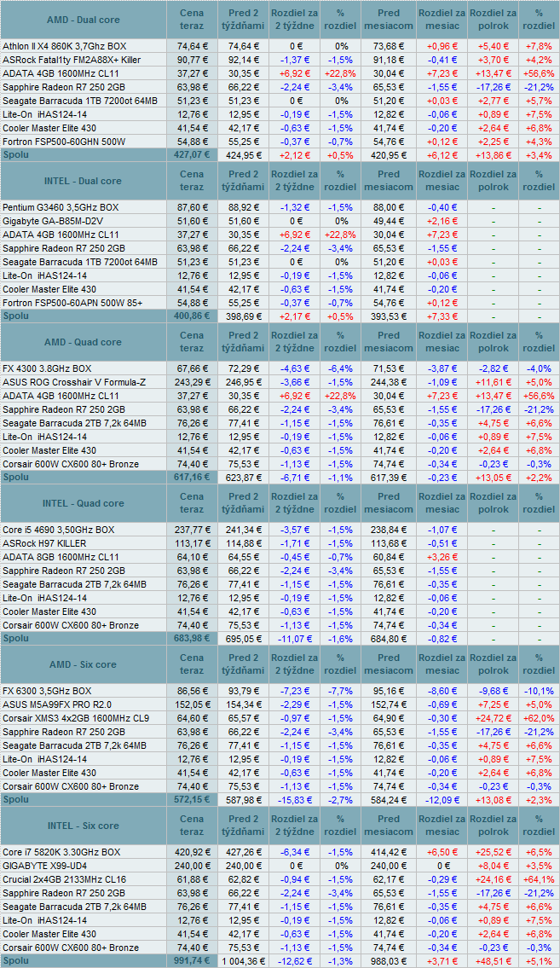Screen dimensions: 560x968
Task: Click the 'AMD - Dual core' section header
Action: coord(84,20)
